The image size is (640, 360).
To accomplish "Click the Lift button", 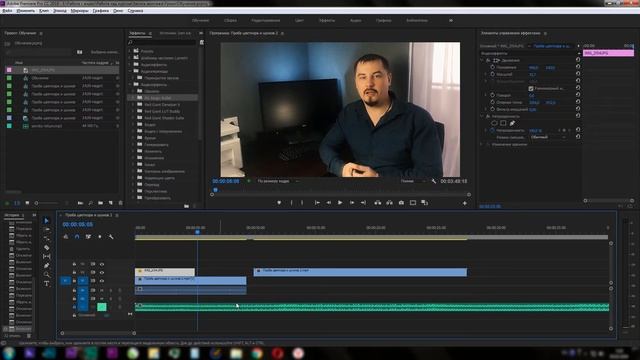I will coord(378,202).
